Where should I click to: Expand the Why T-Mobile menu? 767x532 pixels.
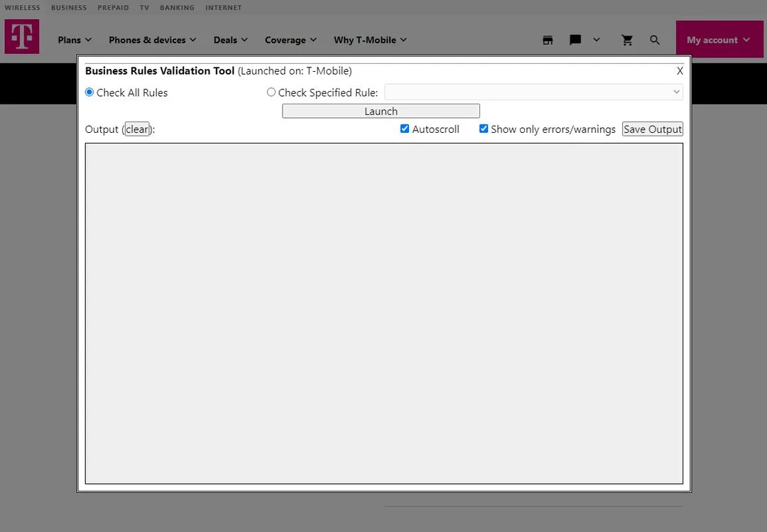coord(370,40)
